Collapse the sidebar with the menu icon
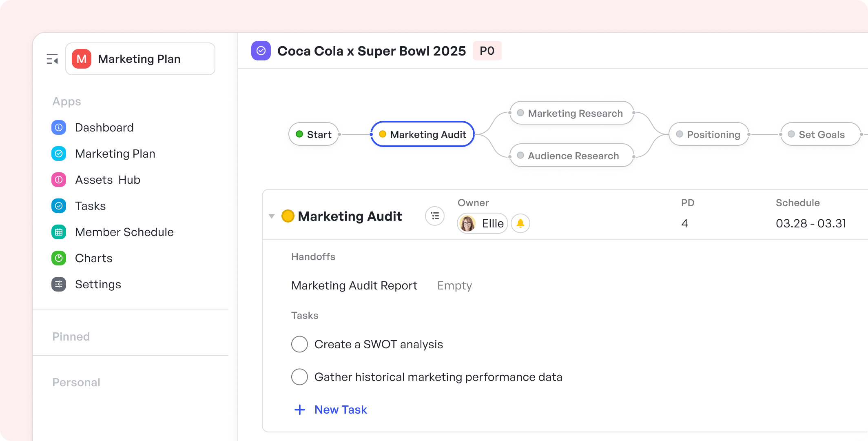This screenshot has width=868, height=441. click(52, 59)
